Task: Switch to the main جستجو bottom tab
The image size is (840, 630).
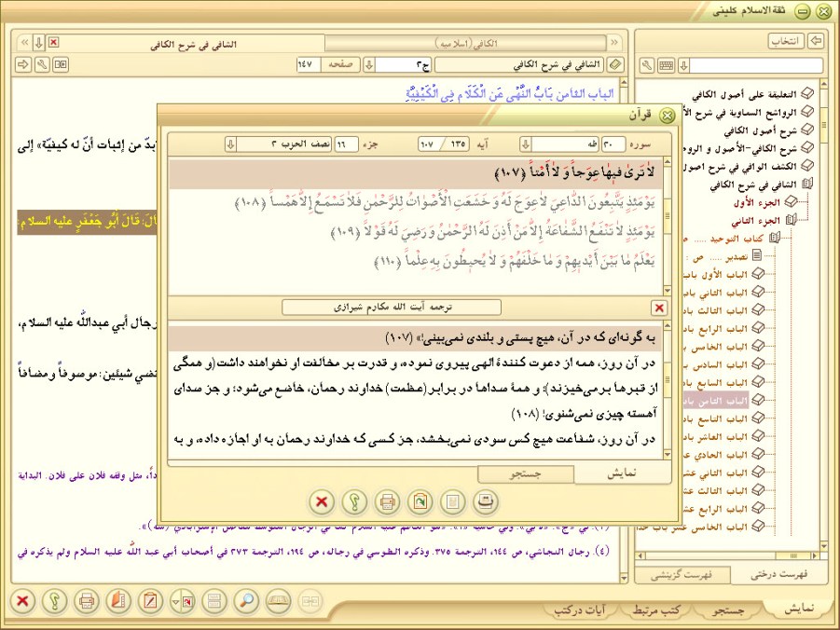Action: pyautogui.click(x=728, y=609)
